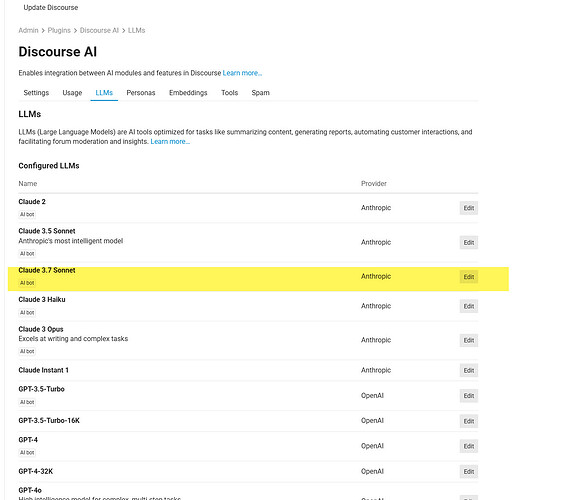The image size is (578, 500).
Task: Click Anthropic provider in Claude 3.7 Sonnet row
Action: coord(376,277)
